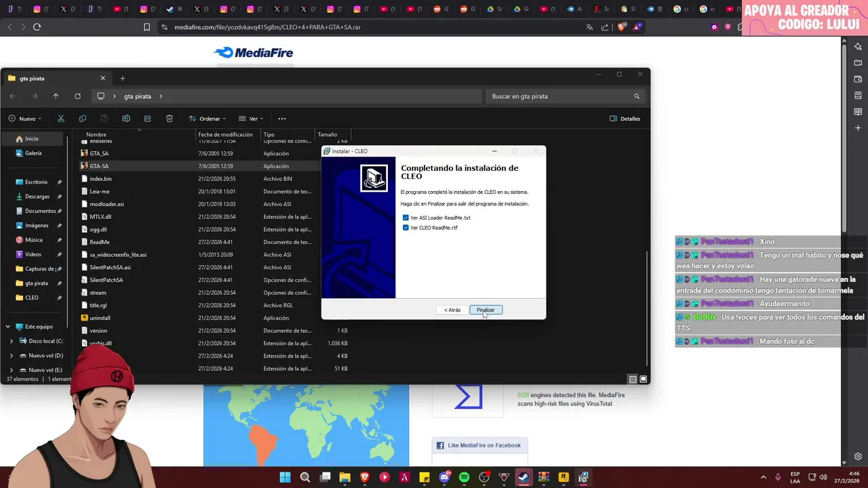Click the Cut scissors icon in Explorer toolbar
This screenshot has height=488, width=868.
coord(61,119)
